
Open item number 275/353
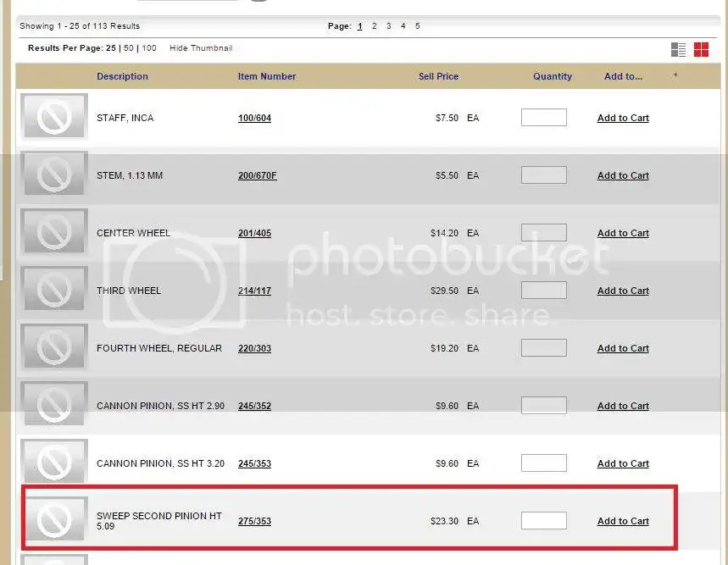coord(254,521)
